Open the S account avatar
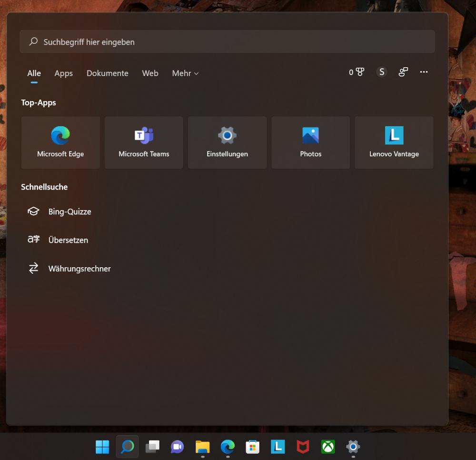Image resolution: width=476 pixels, height=460 pixels. [382, 72]
